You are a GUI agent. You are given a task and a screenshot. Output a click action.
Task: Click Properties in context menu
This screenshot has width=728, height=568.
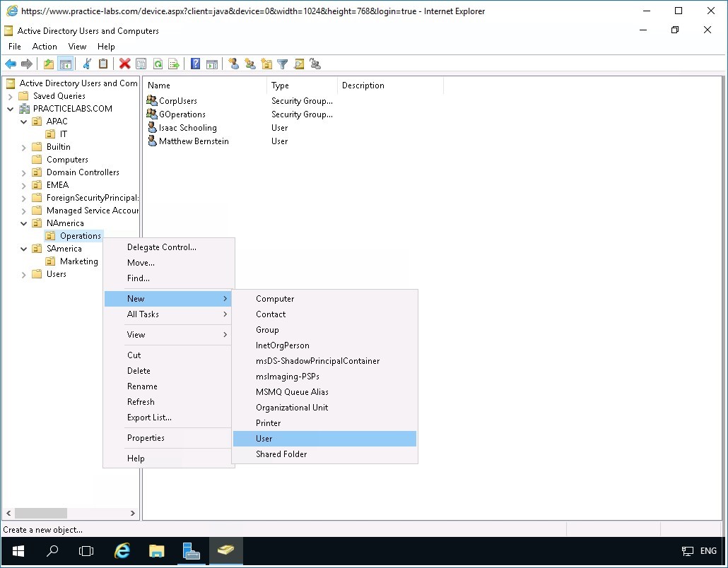coord(168,438)
